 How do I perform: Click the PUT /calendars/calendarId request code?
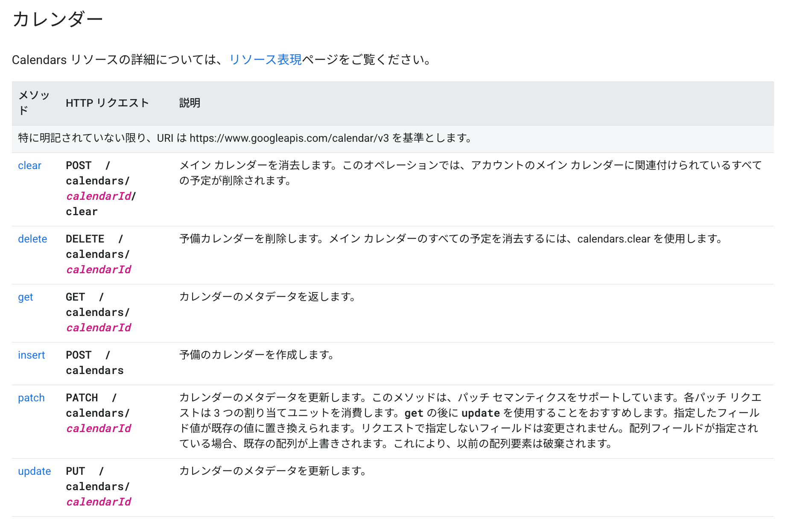tap(99, 487)
